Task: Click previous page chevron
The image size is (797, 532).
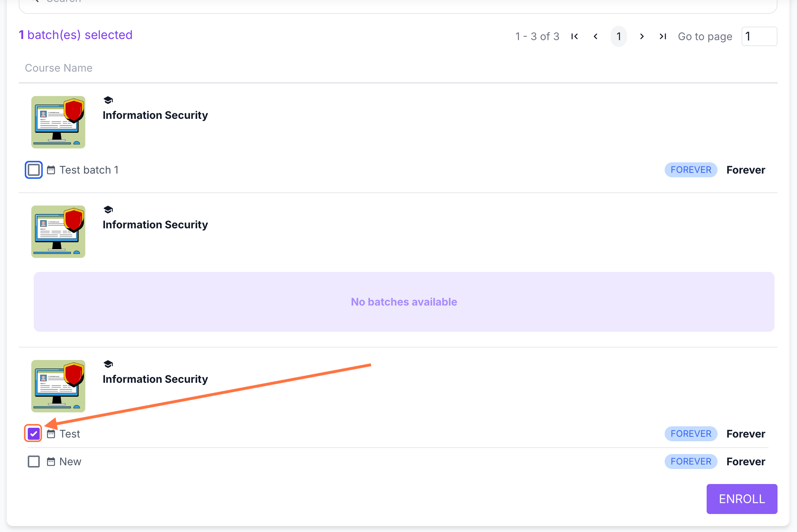Action: pos(595,36)
